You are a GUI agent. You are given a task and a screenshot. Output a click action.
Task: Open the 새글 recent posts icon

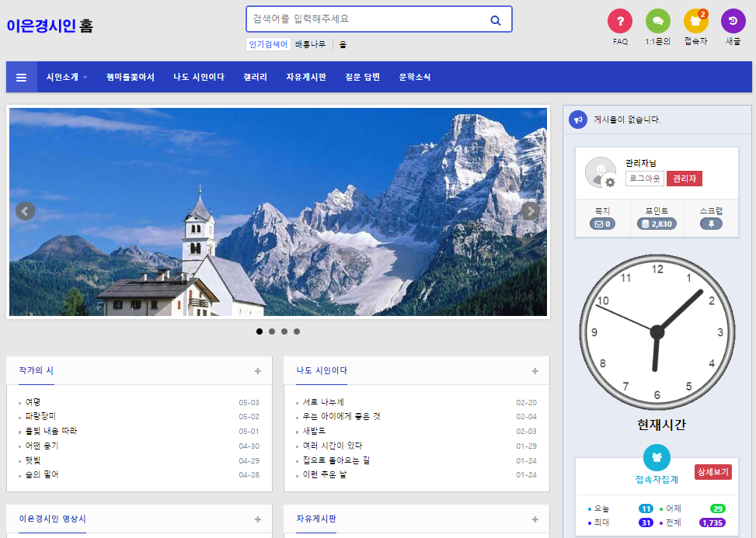click(733, 21)
